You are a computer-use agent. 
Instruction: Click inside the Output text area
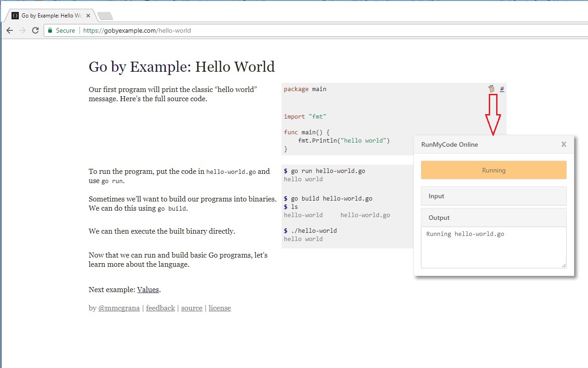[x=494, y=247]
